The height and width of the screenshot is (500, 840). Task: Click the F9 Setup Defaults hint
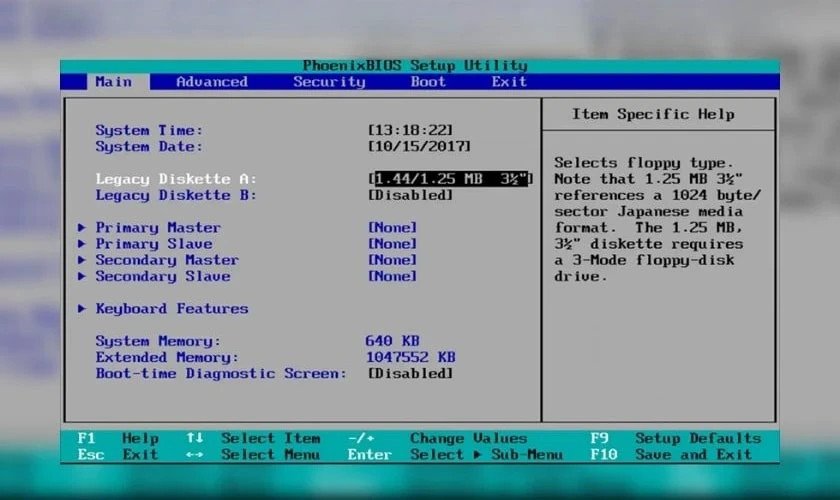(676, 438)
